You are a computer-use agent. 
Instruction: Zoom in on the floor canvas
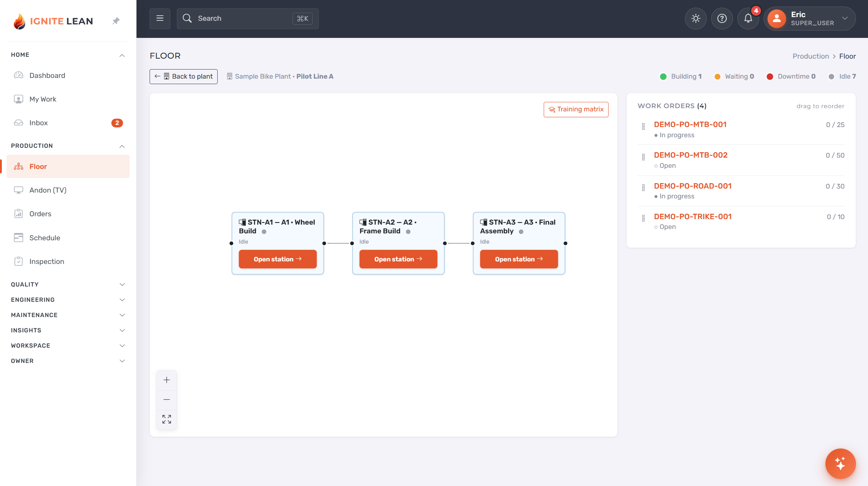pos(167,380)
